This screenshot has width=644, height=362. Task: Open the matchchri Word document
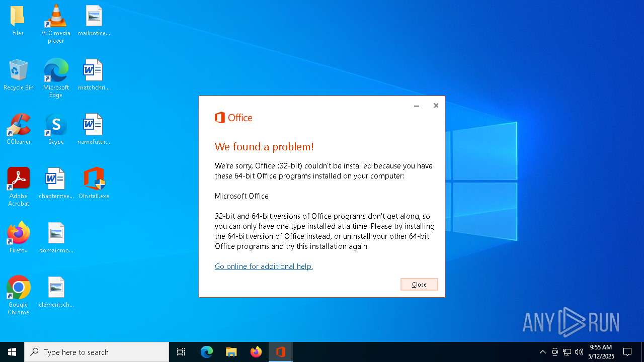click(x=94, y=75)
